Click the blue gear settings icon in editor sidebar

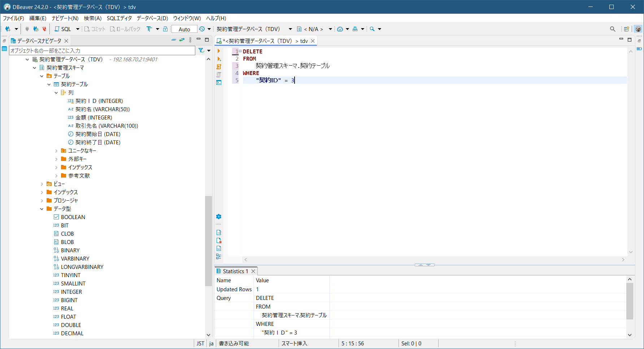tap(219, 217)
